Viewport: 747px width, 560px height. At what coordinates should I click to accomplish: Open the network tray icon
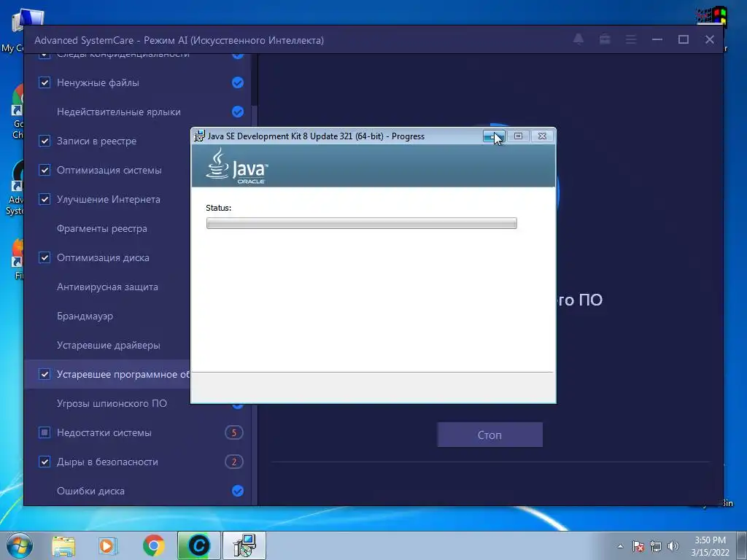[x=656, y=546]
